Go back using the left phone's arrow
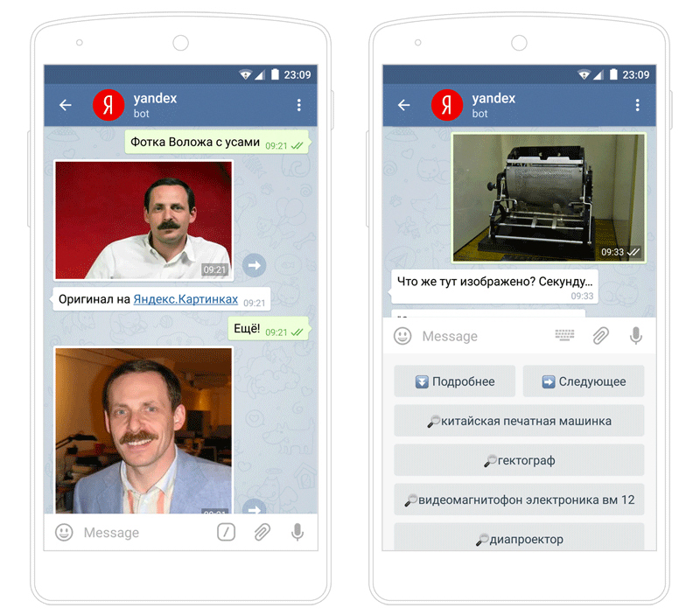700x615 pixels. click(65, 105)
